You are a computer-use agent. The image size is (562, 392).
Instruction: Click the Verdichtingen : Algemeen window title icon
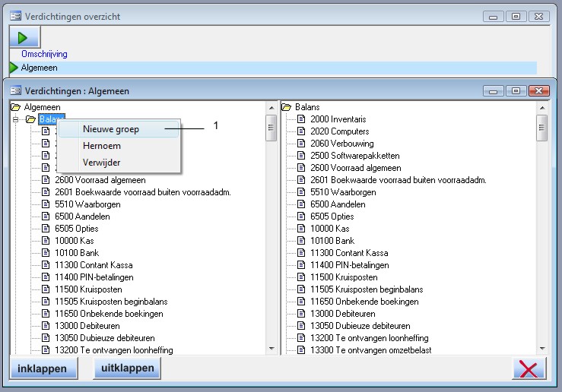pyautogui.click(x=15, y=90)
